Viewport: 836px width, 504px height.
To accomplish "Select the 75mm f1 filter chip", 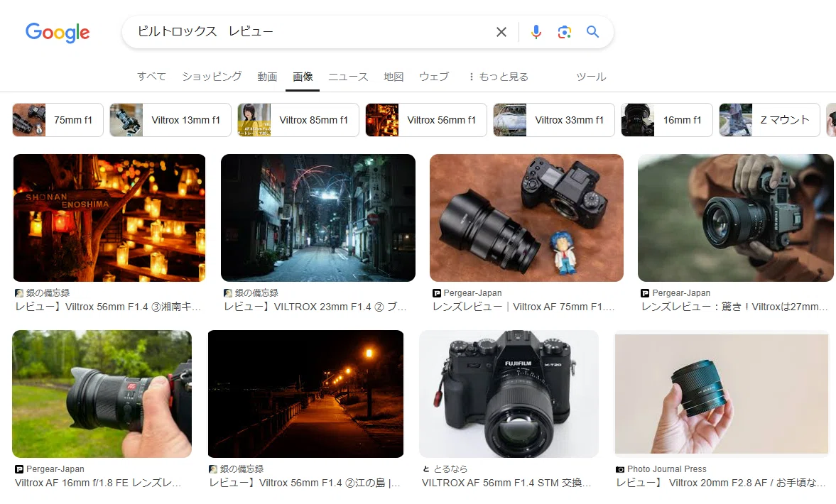I will [x=58, y=120].
